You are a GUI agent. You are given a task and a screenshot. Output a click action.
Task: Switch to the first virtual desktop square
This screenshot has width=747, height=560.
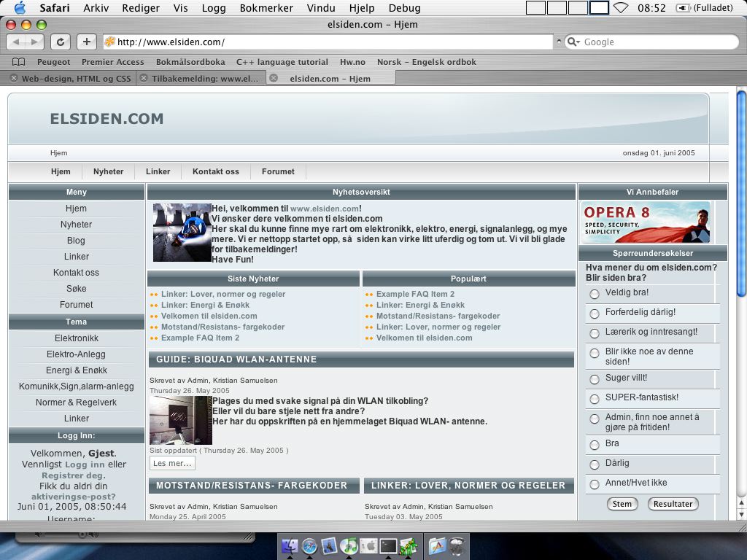[535, 7]
